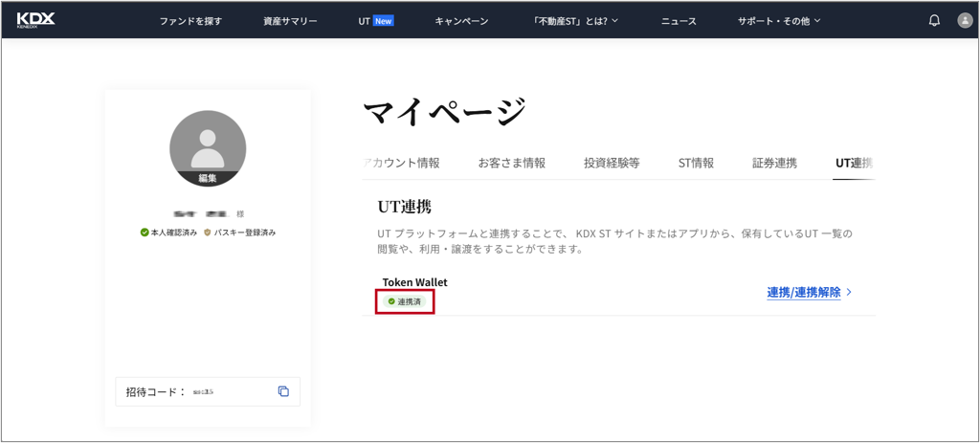Click the 連携済 status badge
Viewport: 980px width, 443px height.
coord(405,301)
